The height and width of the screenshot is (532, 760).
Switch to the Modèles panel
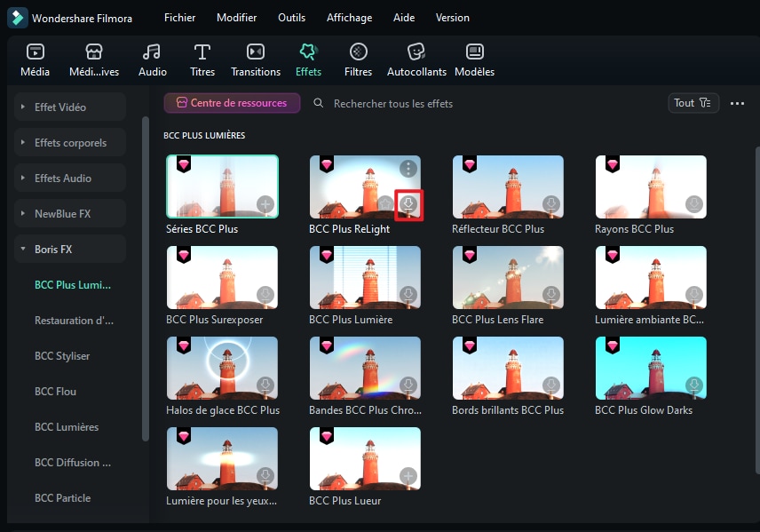tap(474, 60)
